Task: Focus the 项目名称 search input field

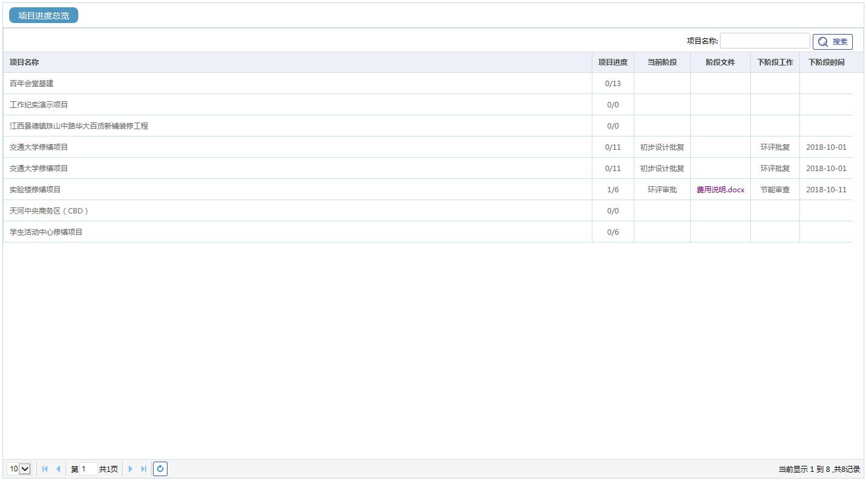Action: click(764, 41)
